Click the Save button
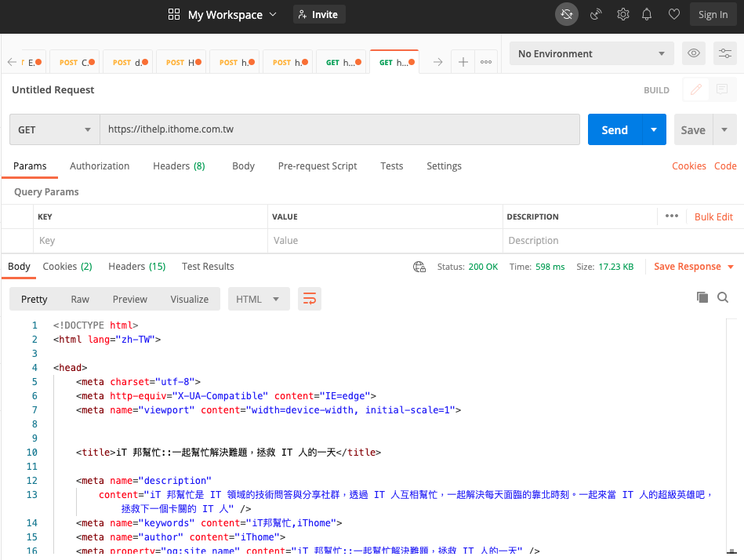Screen dimensions: 744x560 (x=693, y=129)
